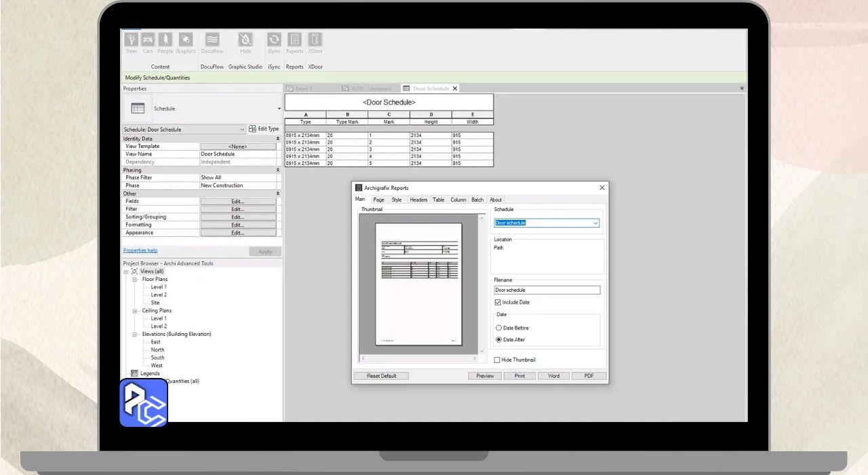Screen dimensions: 868x475
Task: Enable the Hide Thumbnail checkbox
Action: pyautogui.click(x=498, y=360)
